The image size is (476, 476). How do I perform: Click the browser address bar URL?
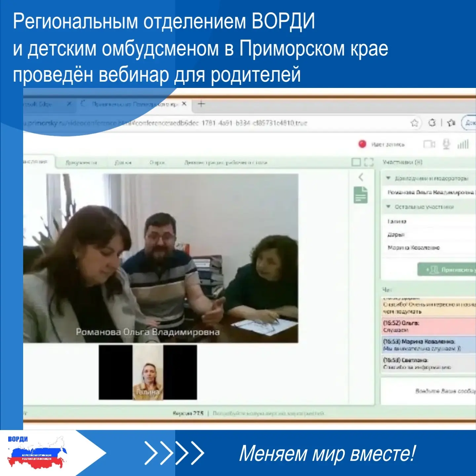(x=165, y=123)
